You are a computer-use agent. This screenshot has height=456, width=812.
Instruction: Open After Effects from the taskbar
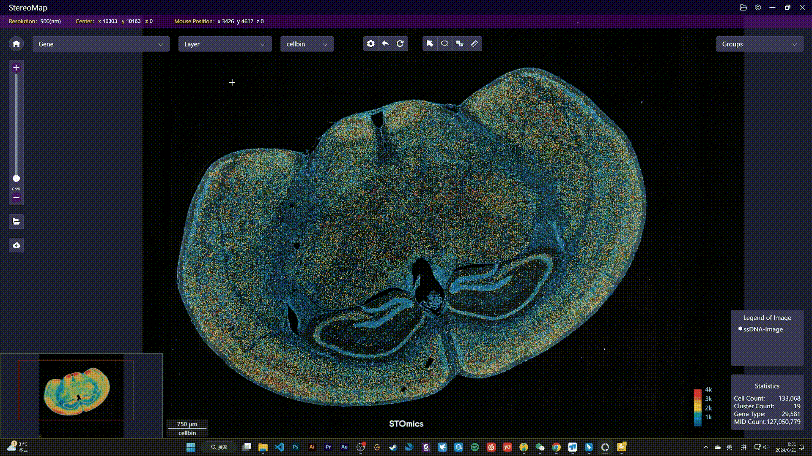344,447
